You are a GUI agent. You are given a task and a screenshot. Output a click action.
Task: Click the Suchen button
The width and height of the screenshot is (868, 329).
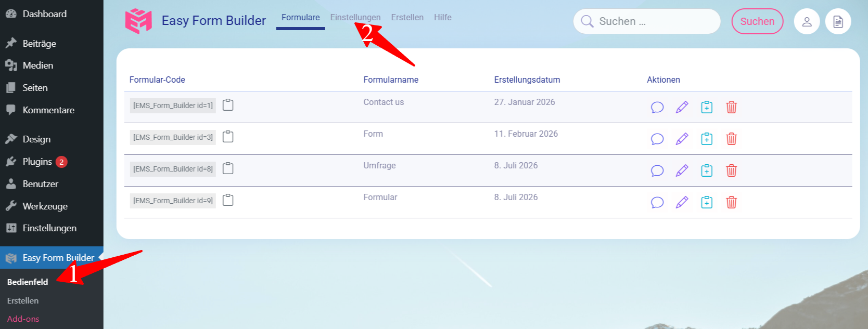757,21
